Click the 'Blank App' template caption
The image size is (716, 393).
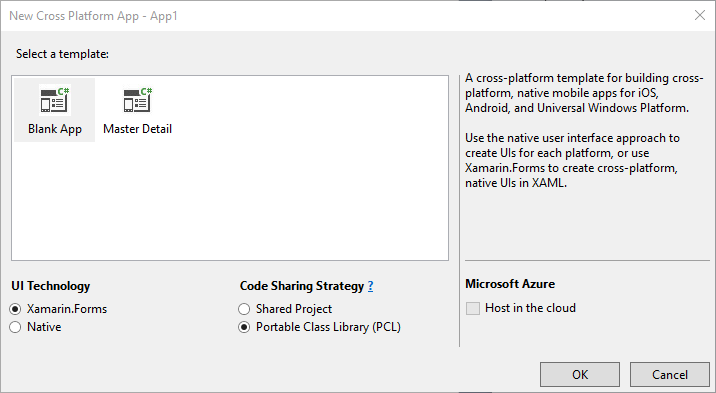pos(55,129)
